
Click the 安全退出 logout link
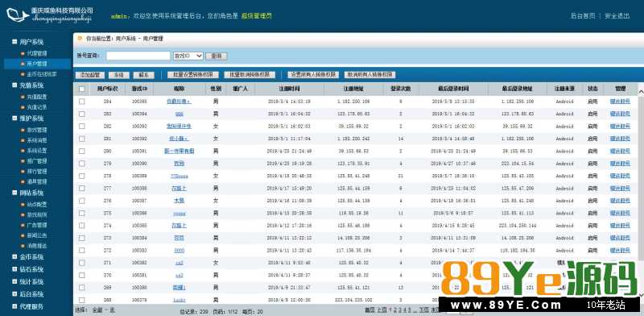click(617, 16)
